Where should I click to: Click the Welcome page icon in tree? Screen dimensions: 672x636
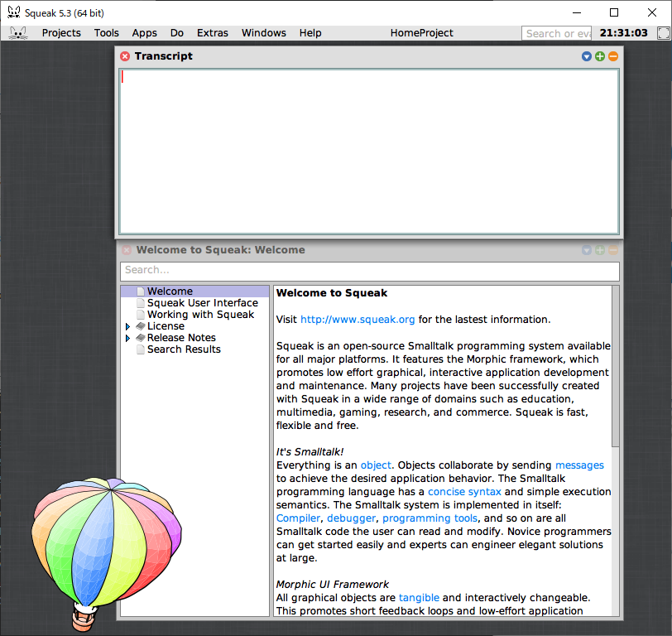[x=141, y=291]
